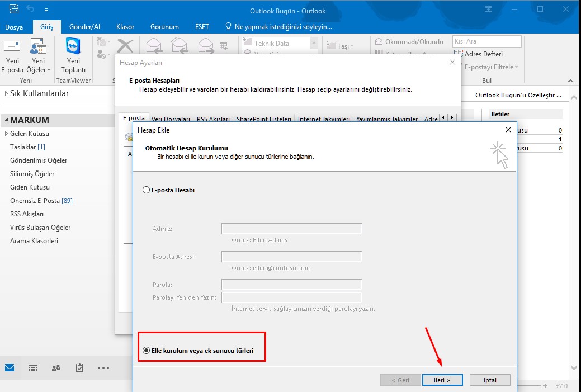Expand the Gelen Kutusu folder arrow
581x392 pixels.
(x=6, y=134)
